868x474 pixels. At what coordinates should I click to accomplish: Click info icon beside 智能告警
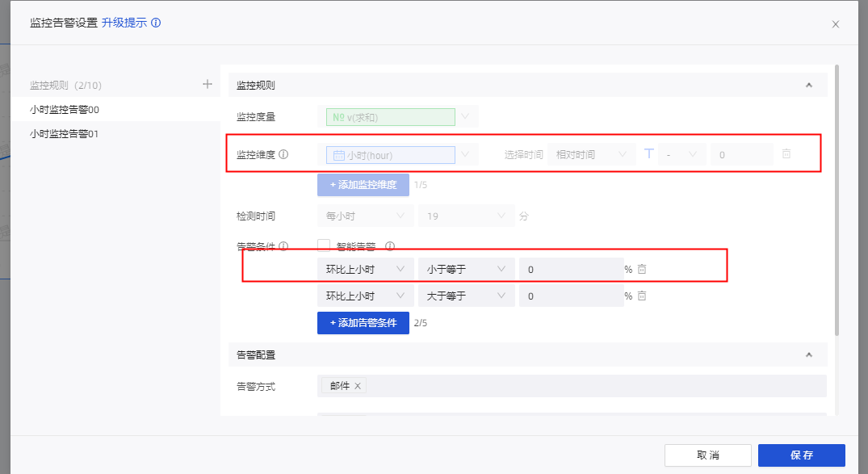point(389,246)
